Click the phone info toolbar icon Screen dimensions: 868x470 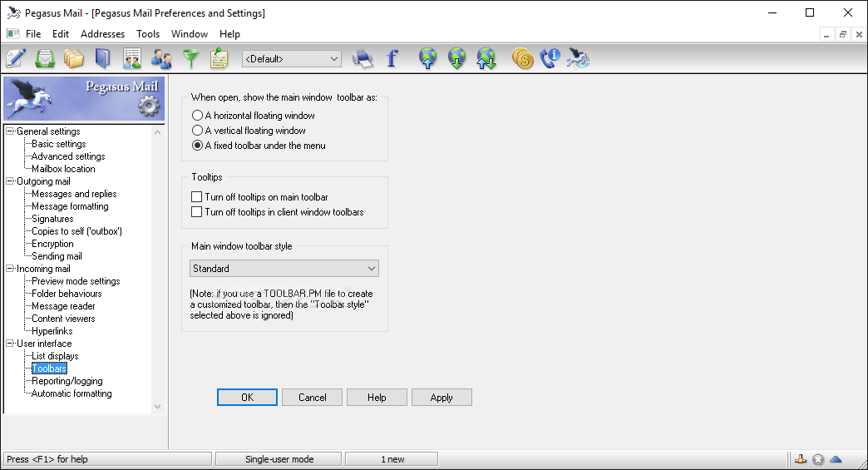tap(550, 58)
